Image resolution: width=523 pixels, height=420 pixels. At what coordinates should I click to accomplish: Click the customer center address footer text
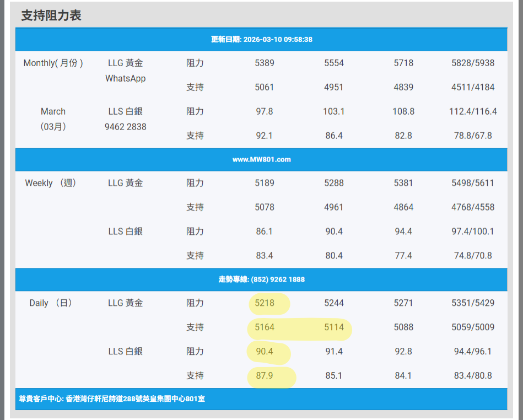click(112, 399)
